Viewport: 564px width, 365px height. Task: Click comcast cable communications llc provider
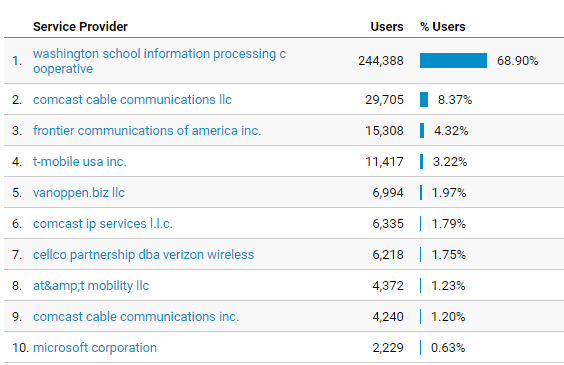[132, 100]
